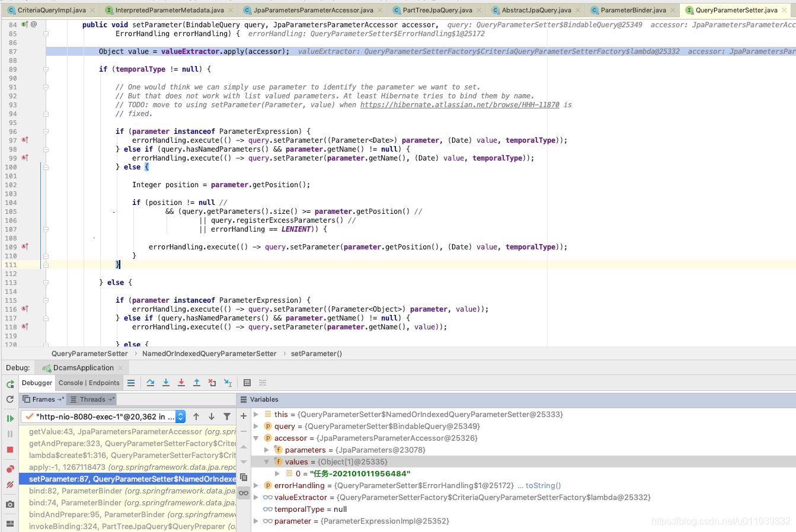
Task: Click the NamedOrIndexedQueryParameterSetter breadcrumb
Action: point(209,354)
